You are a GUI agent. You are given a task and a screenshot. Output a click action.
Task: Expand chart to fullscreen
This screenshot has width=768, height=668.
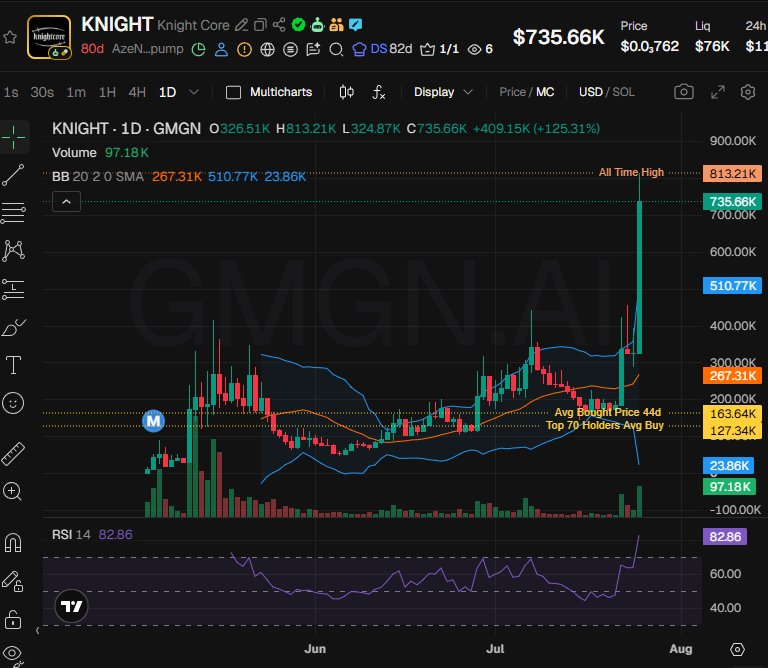718,92
